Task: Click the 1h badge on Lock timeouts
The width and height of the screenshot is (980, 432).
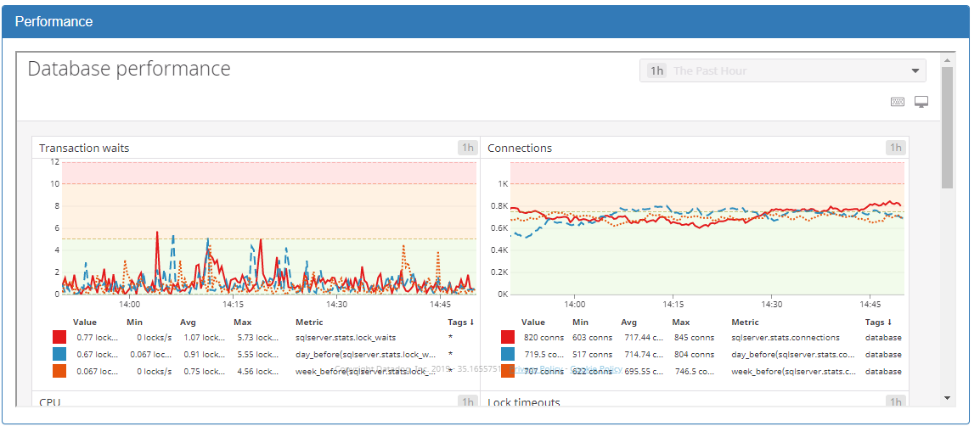Action: (x=895, y=401)
